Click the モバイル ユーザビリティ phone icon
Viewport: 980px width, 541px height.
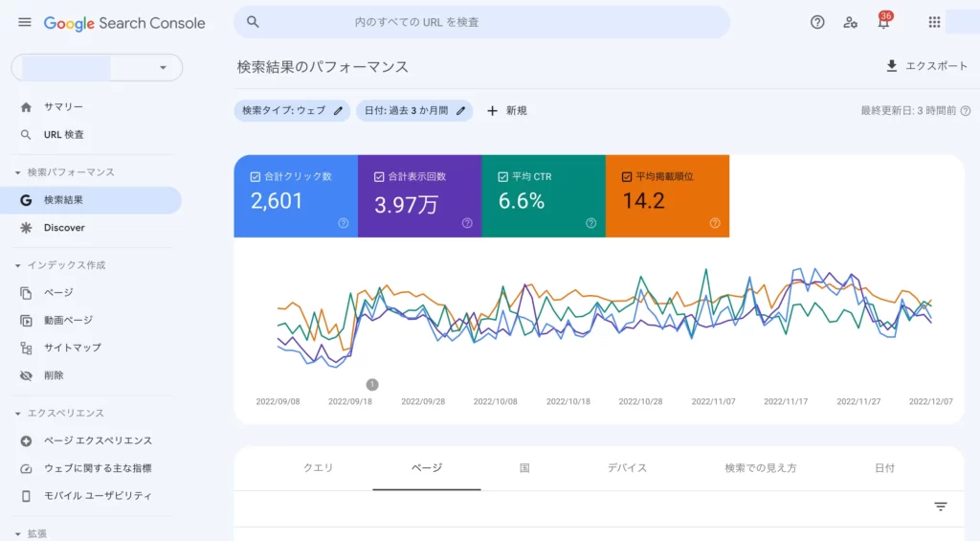26,496
